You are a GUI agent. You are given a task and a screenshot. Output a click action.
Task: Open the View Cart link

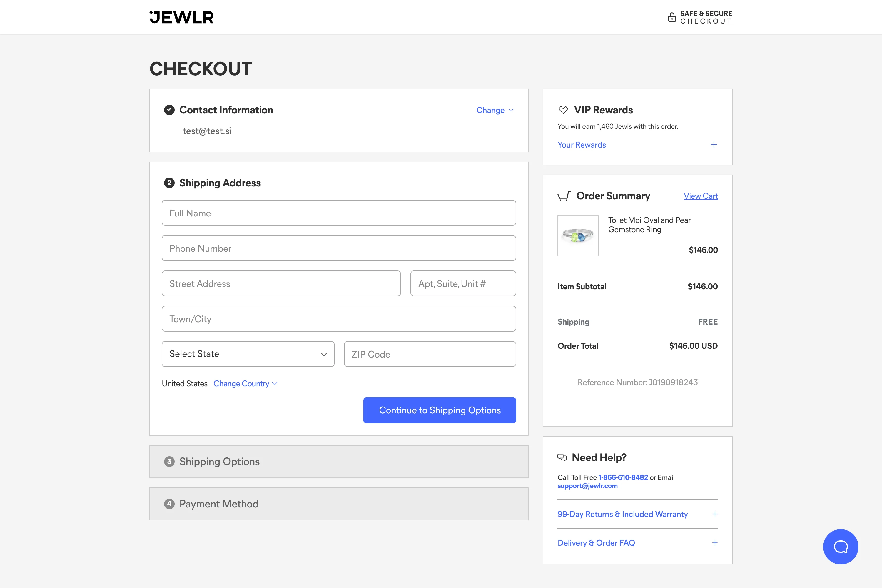coord(700,196)
